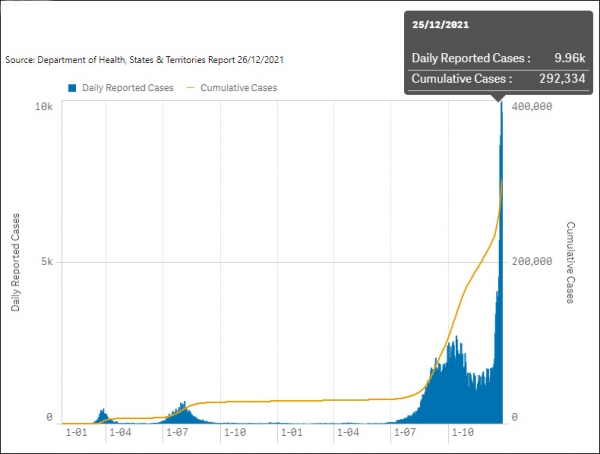Click the vertical Cumulative Cases axis title
Image resolution: width=600 pixels, height=454 pixels.
tap(570, 263)
